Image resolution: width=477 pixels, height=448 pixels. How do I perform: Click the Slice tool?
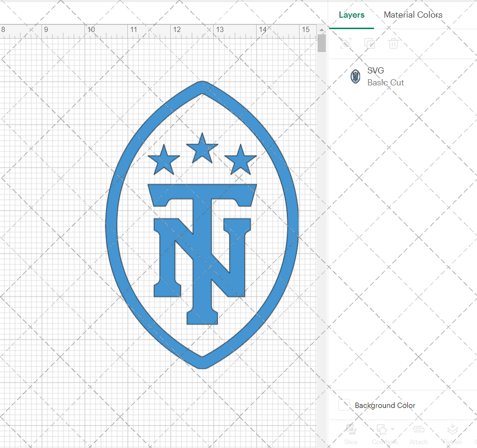pyautogui.click(x=351, y=434)
